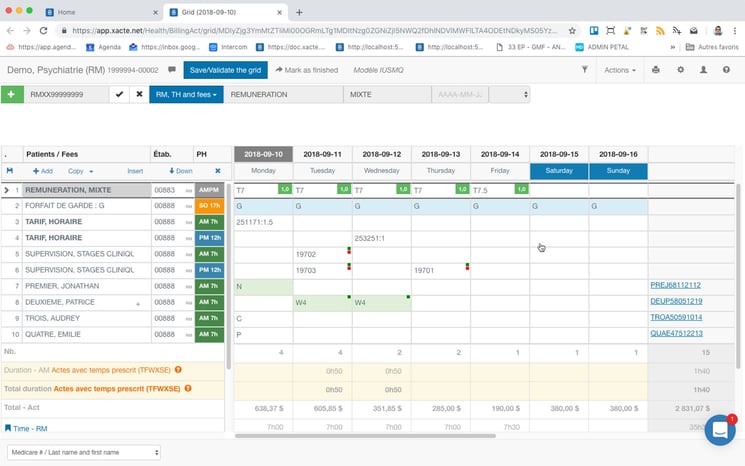Click the Down button in the grid toolbar
The image size is (745, 466).
[181, 171]
